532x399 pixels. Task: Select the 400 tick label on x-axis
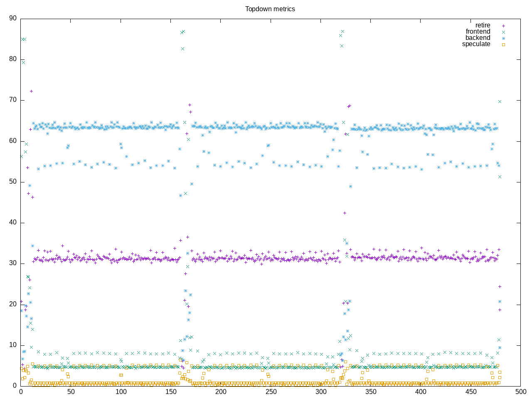(x=420, y=392)
